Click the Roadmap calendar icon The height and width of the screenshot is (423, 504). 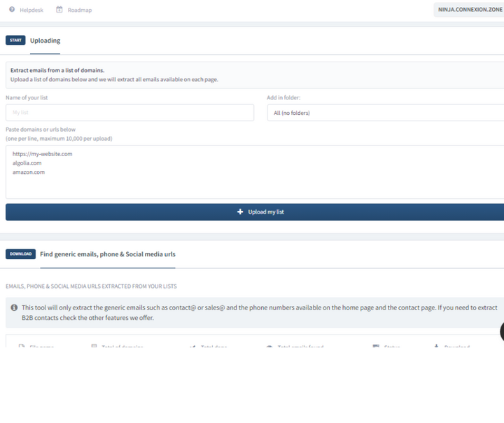(59, 10)
